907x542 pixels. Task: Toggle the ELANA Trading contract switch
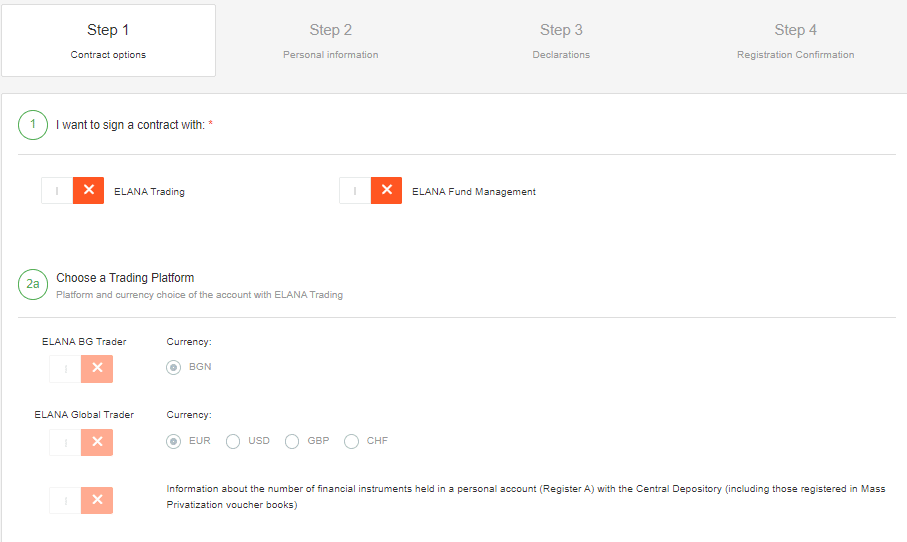[x=72, y=190]
